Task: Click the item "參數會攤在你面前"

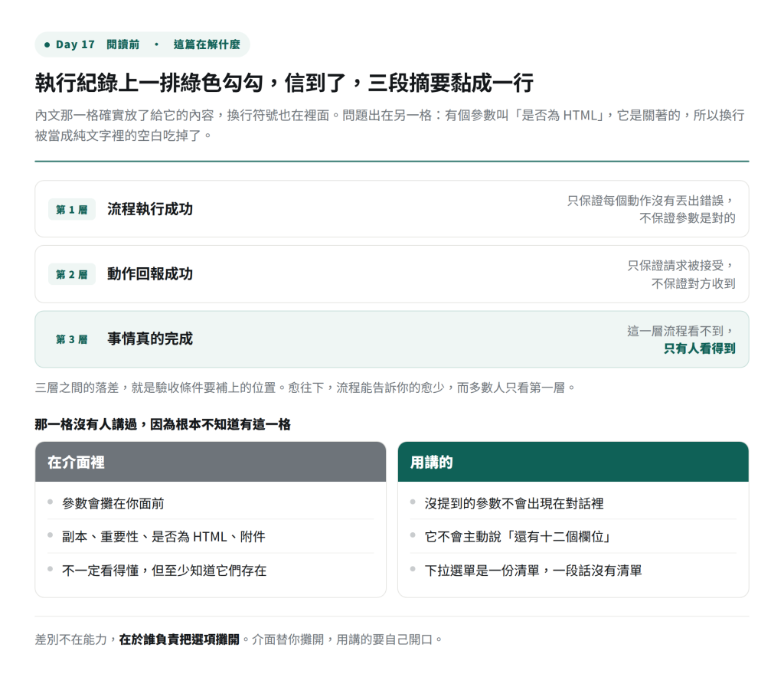Action: point(113,503)
